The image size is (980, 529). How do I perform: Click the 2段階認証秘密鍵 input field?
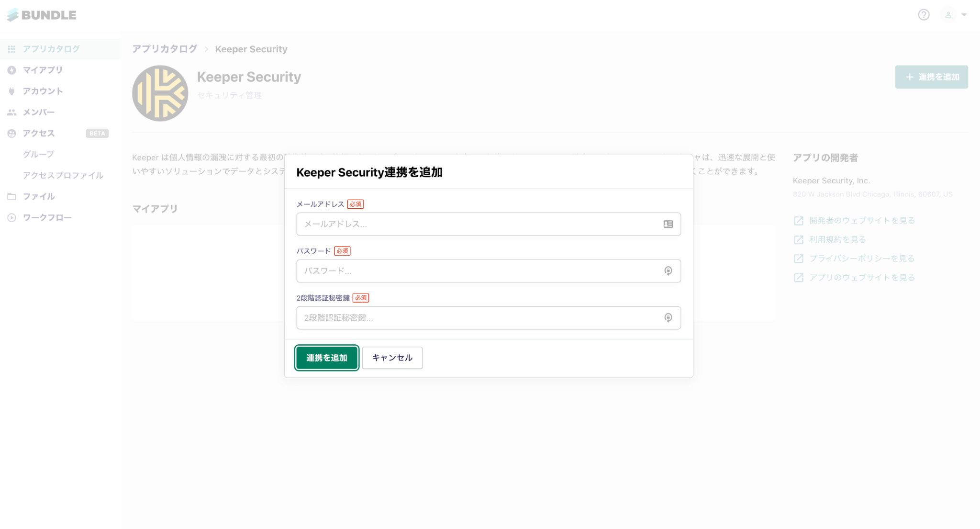(x=489, y=318)
